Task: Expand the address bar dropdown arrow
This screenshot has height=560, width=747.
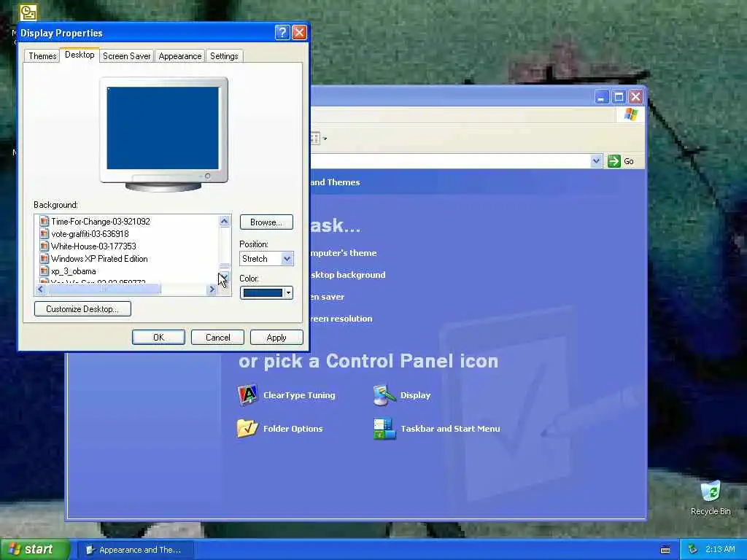Action: click(596, 161)
